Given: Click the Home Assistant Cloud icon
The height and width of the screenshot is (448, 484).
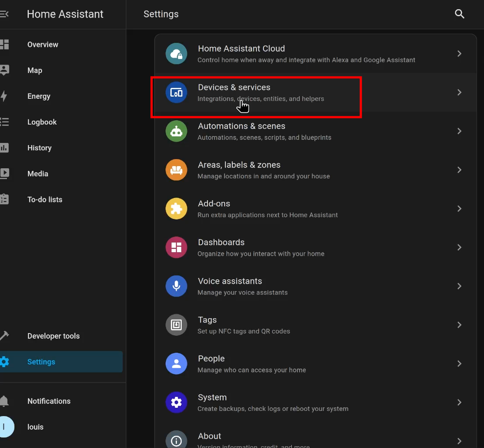Looking at the screenshot, I should click(x=176, y=54).
